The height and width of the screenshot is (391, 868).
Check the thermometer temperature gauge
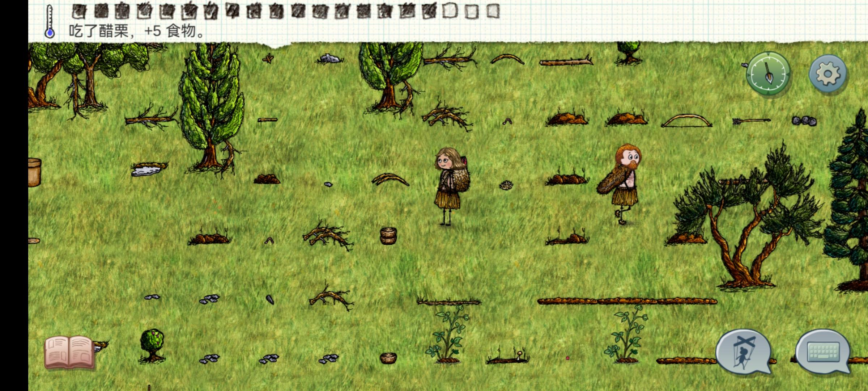point(50,22)
